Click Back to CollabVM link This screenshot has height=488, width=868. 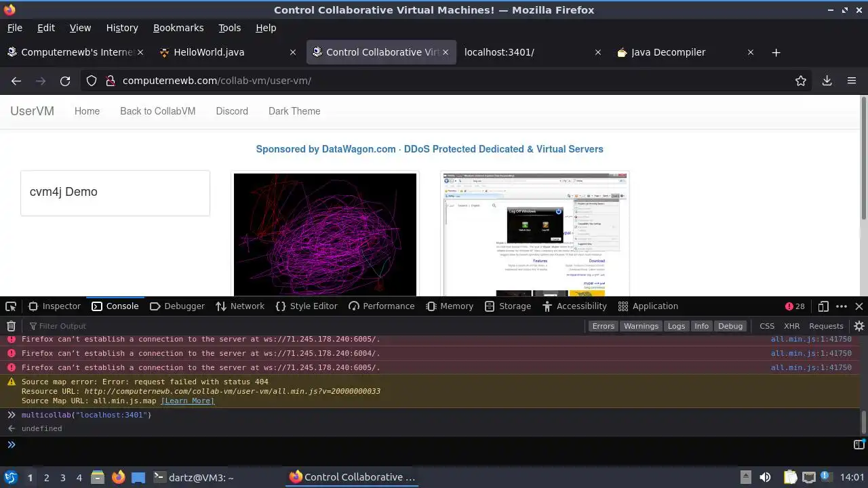(157, 111)
